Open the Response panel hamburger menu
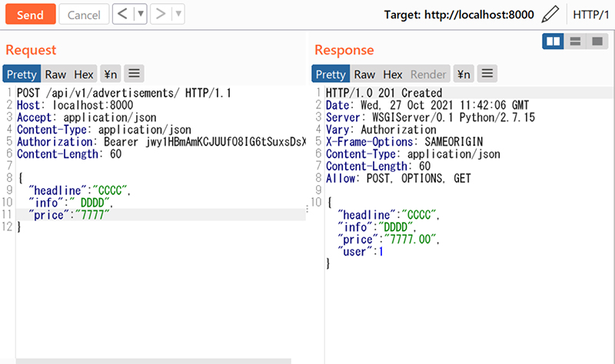The image size is (615, 364). pos(487,74)
